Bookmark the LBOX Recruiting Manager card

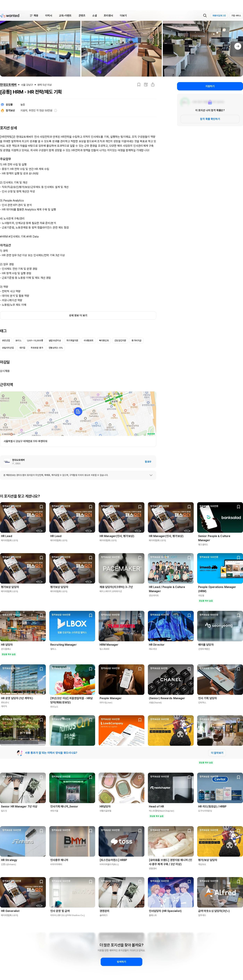(91, 615)
